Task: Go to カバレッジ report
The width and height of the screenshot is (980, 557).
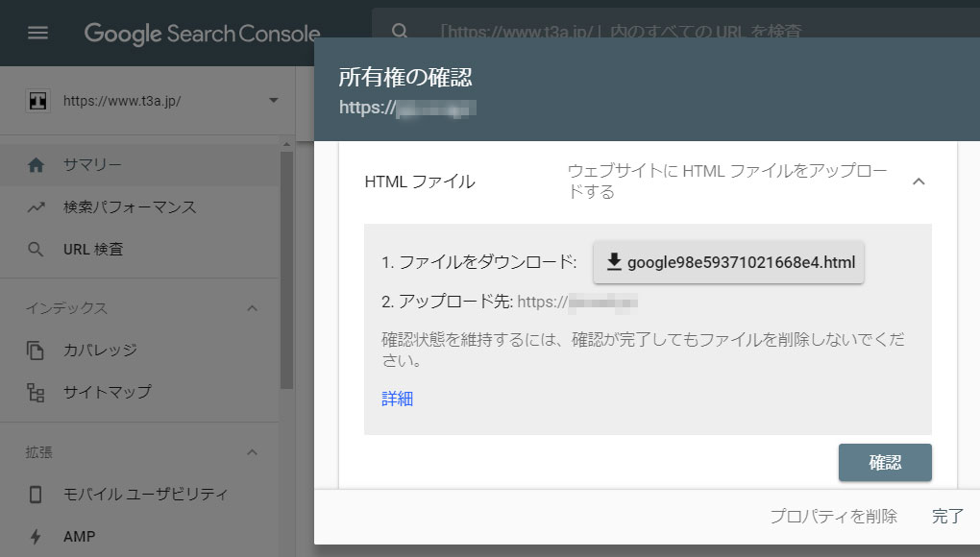Action: coord(139,351)
